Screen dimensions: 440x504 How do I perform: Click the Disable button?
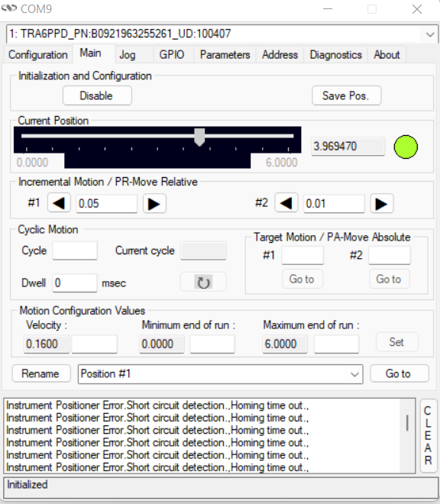tap(97, 95)
